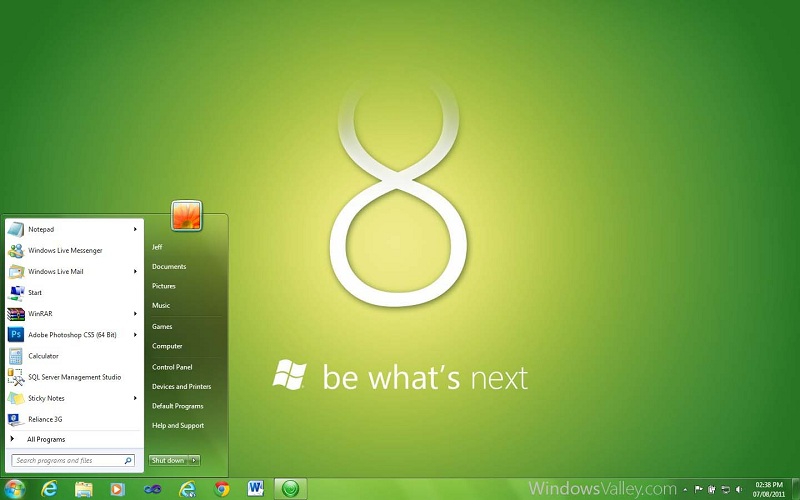Click the Start program entry icon
The image size is (800, 500).
tap(16, 293)
